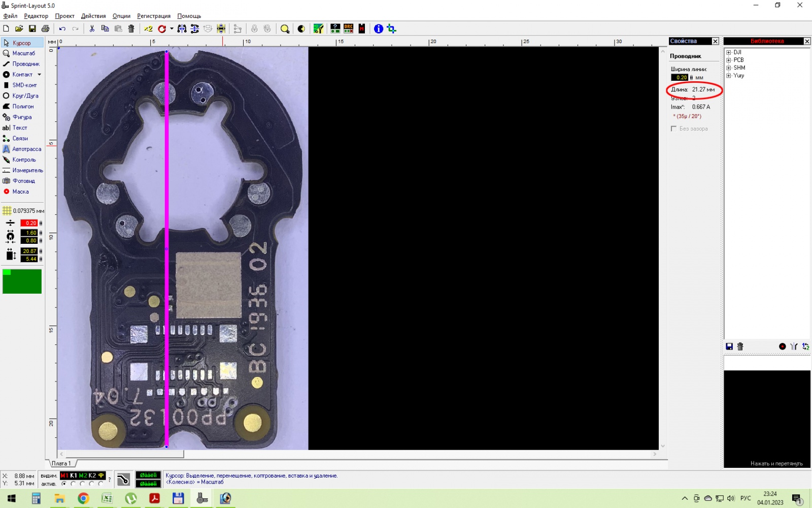This screenshot has width=812, height=508.
Task: Save the project with the floppy toolbar icon
Action: [32, 29]
